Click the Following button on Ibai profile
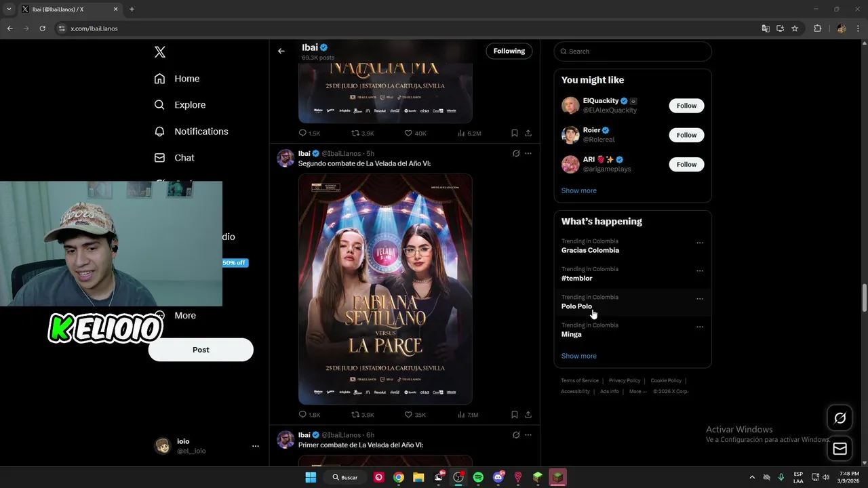 509,51
